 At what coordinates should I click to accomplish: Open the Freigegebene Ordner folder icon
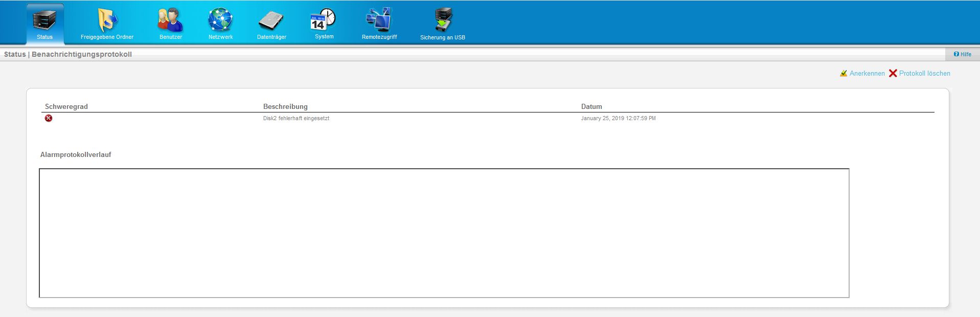[x=107, y=20]
